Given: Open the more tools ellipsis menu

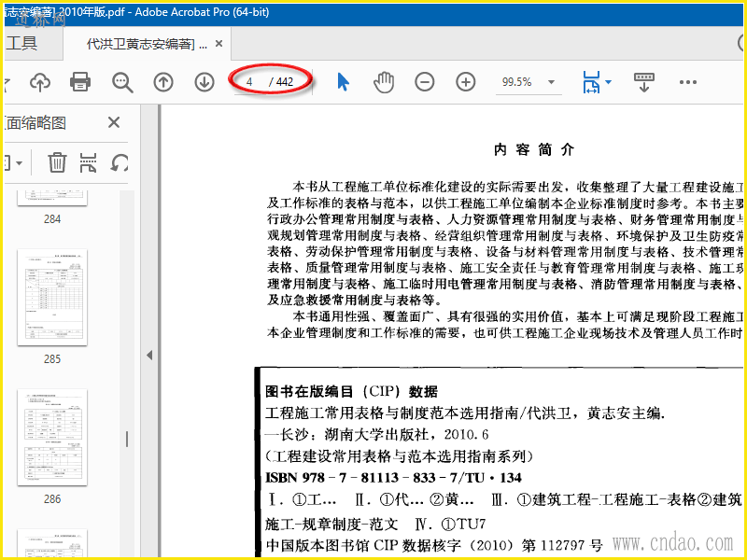Looking at the screenshot, I should pos(688,82).
